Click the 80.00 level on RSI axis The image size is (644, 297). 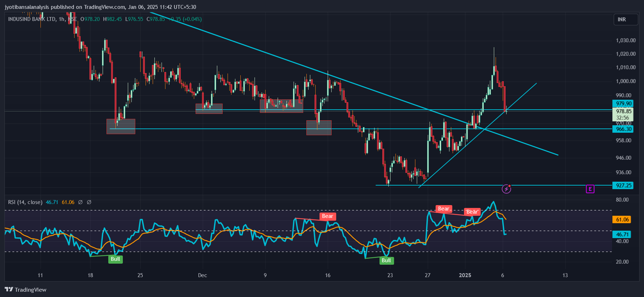pos(622,200)
